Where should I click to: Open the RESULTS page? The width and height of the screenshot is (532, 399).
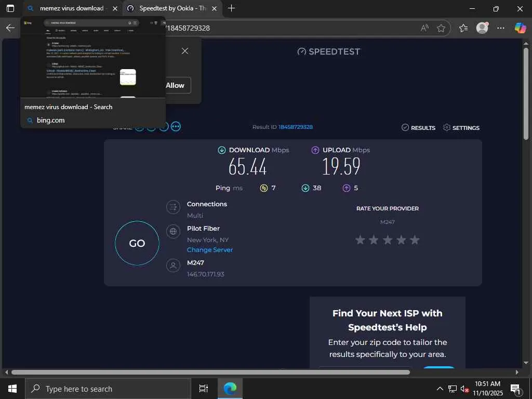click(418, 128)
